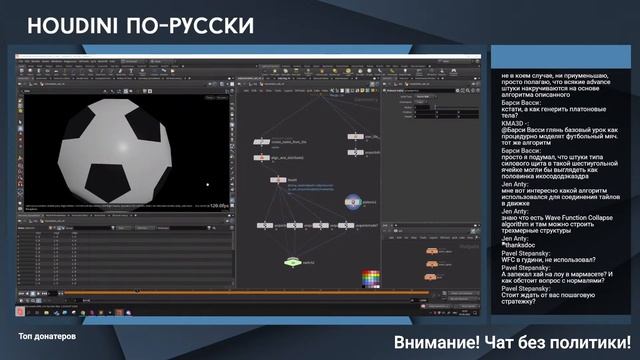The height and width of the screenshot is (360, 640).
Task: Open the Orientation dropdown in parameters
Action: coord(422,102)
